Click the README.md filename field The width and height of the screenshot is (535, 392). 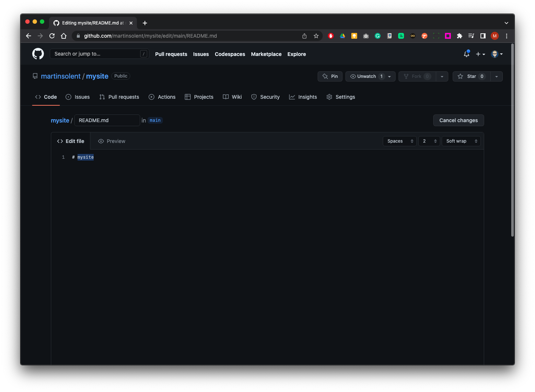[x=107, y=120]
